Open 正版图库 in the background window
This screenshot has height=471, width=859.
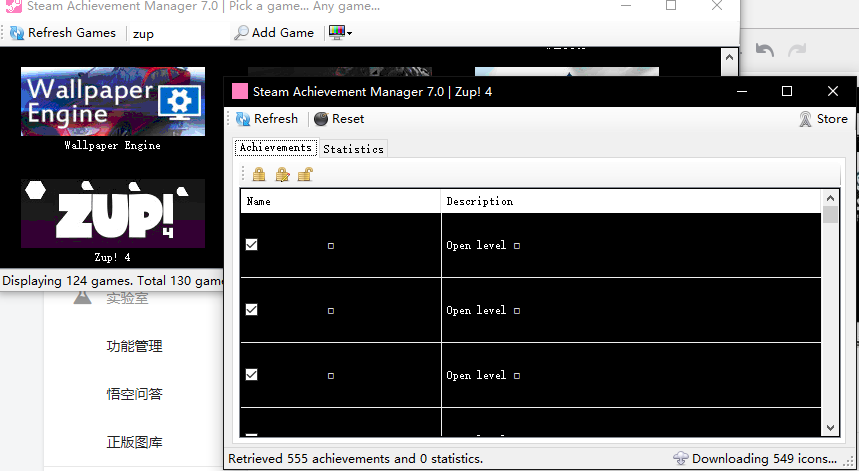point(135,443)
